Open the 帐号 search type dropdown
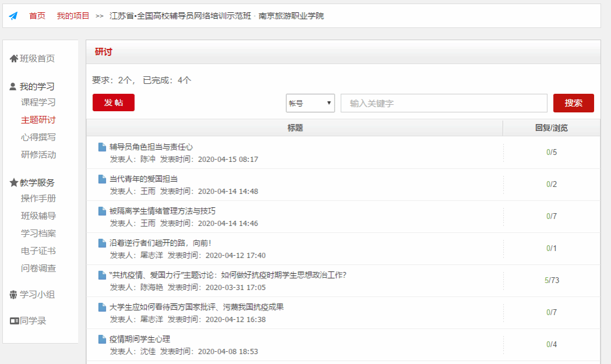The image size is (611, 364). click(310, 103)
